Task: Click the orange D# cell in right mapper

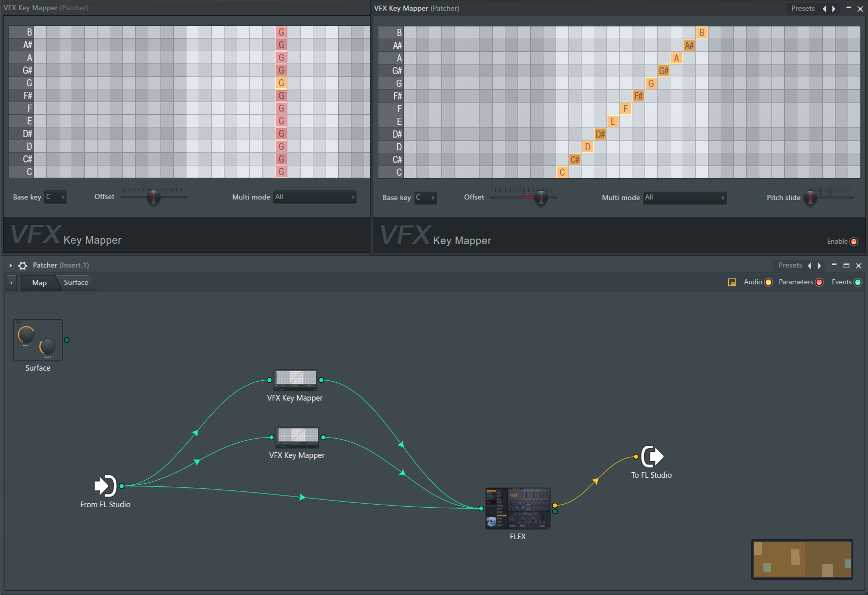Action: coord(600,134)
